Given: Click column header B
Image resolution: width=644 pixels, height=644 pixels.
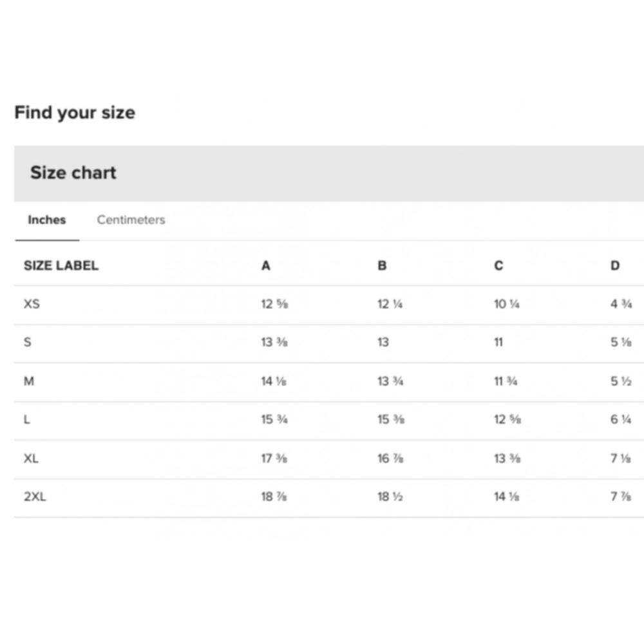Looking at the screenshot, I should pos(382,265).
